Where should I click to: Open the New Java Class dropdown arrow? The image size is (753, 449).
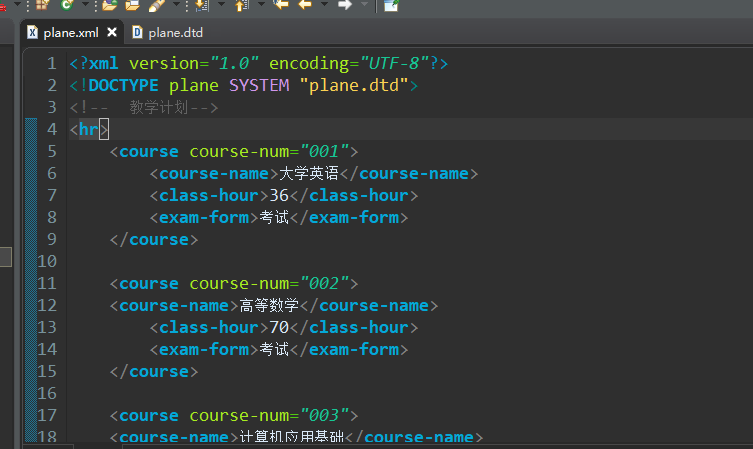click(x=85, y=4)
